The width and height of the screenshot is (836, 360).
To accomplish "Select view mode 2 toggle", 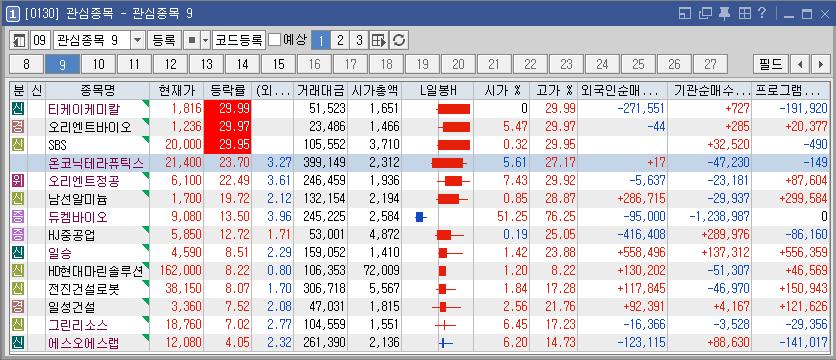I will pos(340,40).
